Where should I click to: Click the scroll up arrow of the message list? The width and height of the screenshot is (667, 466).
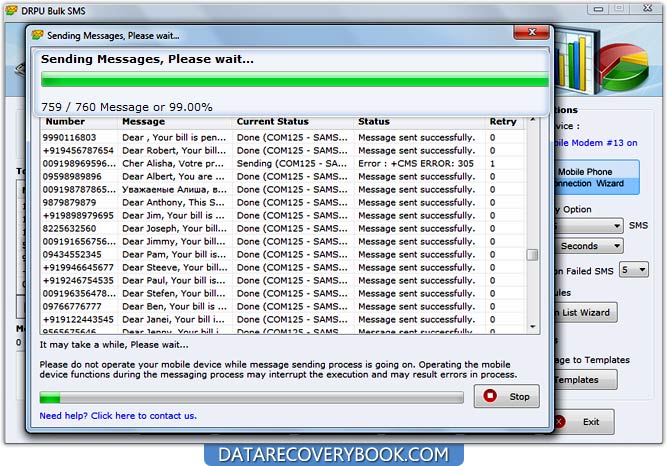click(x=532, y=120)
